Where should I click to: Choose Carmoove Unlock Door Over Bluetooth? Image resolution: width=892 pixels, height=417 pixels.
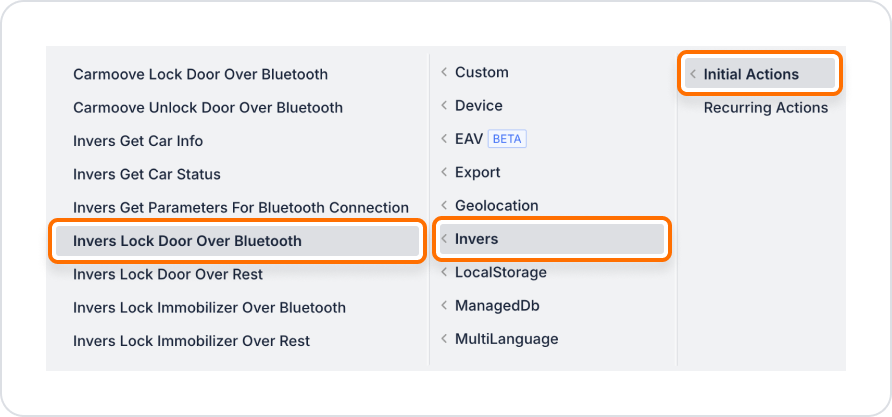click(208, 108)
